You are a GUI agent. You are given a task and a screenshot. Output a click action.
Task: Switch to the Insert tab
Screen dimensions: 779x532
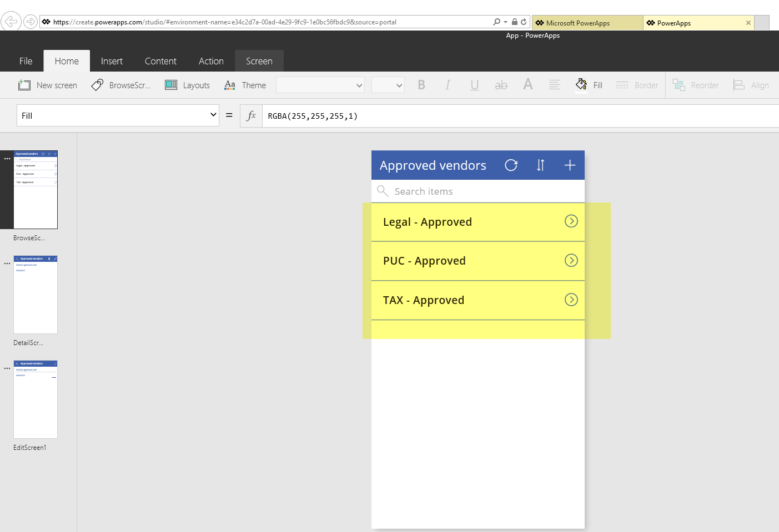point(112,61)
